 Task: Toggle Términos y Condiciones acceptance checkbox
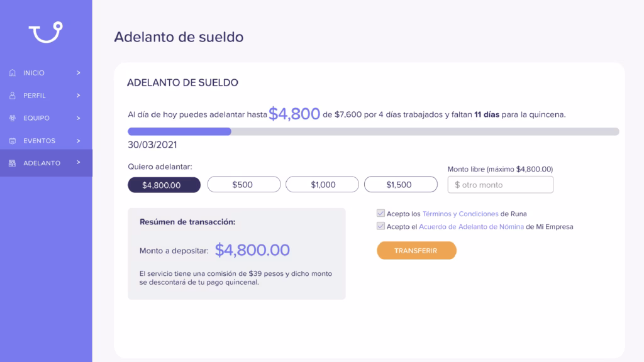380,213
